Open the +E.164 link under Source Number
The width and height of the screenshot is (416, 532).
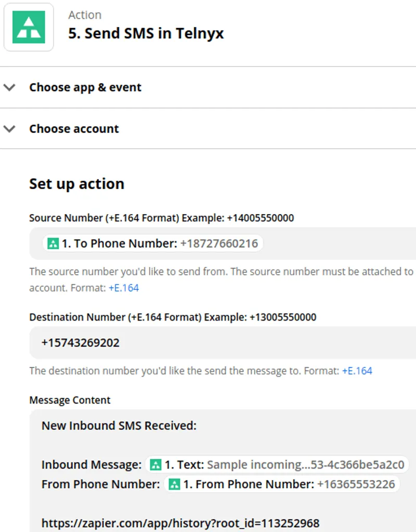point(124,286)
